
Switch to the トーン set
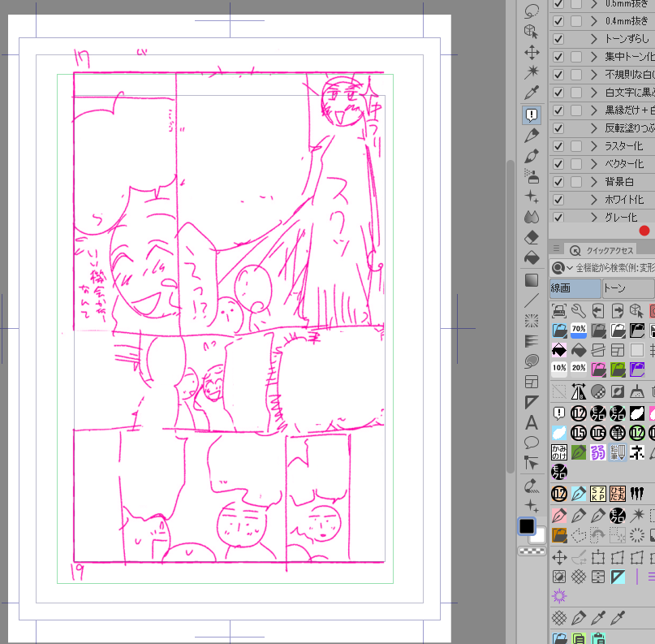click(x=628, y=288)
